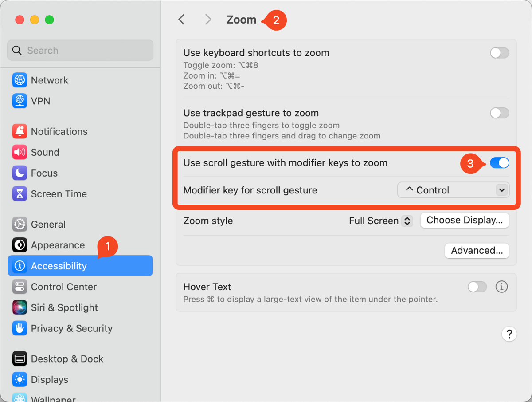532x402 pixels.
Task: Click the Screen Time hourglass icon
Action: (20, 194)
